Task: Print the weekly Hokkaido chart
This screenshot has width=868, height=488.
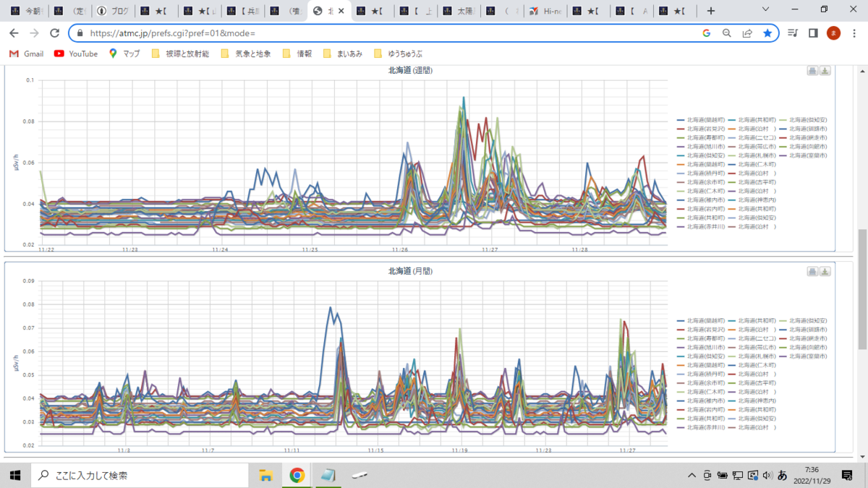Action: pyautogui.click(x=812, y=70)
